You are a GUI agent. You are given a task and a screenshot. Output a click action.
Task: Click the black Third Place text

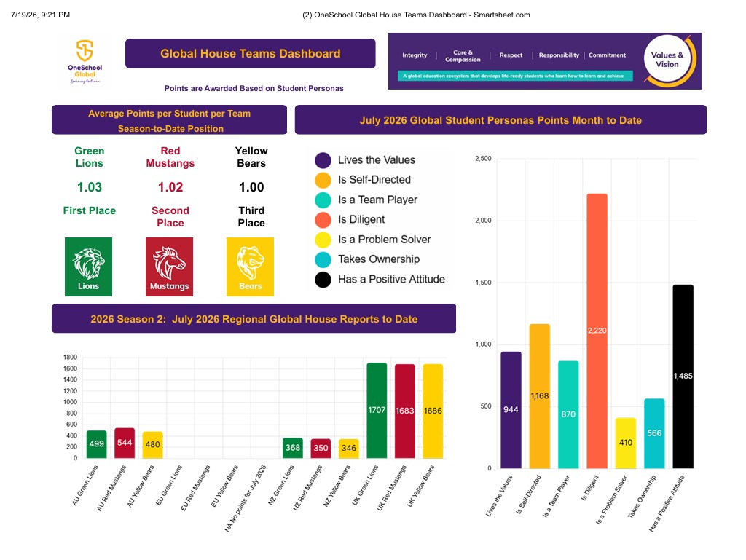(251, 217)
